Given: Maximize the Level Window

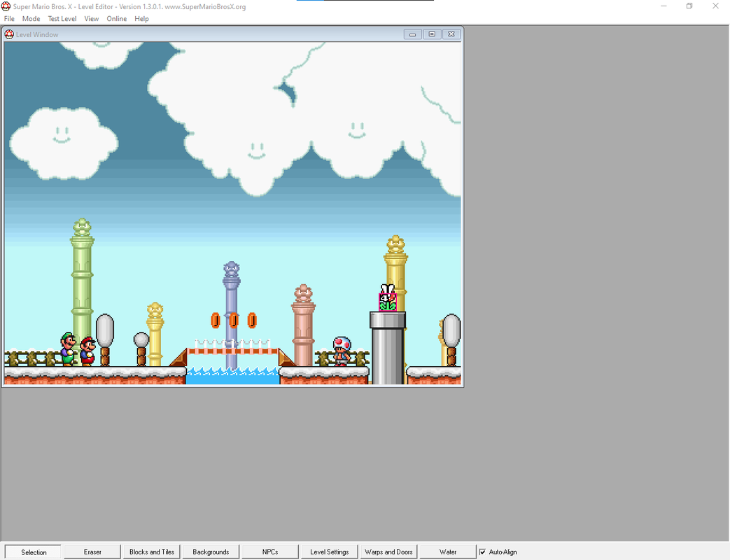Looking at the screenshot, I should point(432,34).
